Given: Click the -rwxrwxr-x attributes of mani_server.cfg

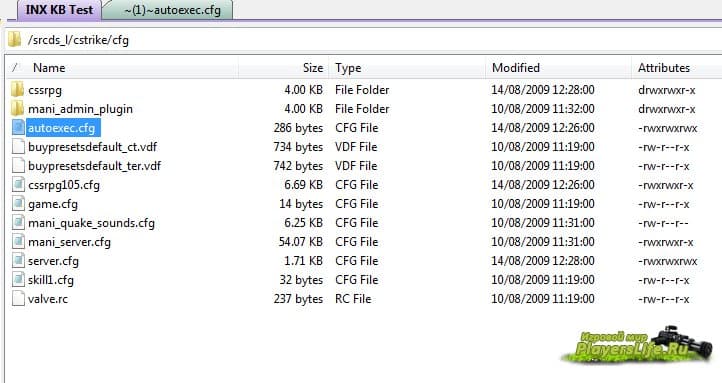Looking at the screenshot, I should pos(666,242).
